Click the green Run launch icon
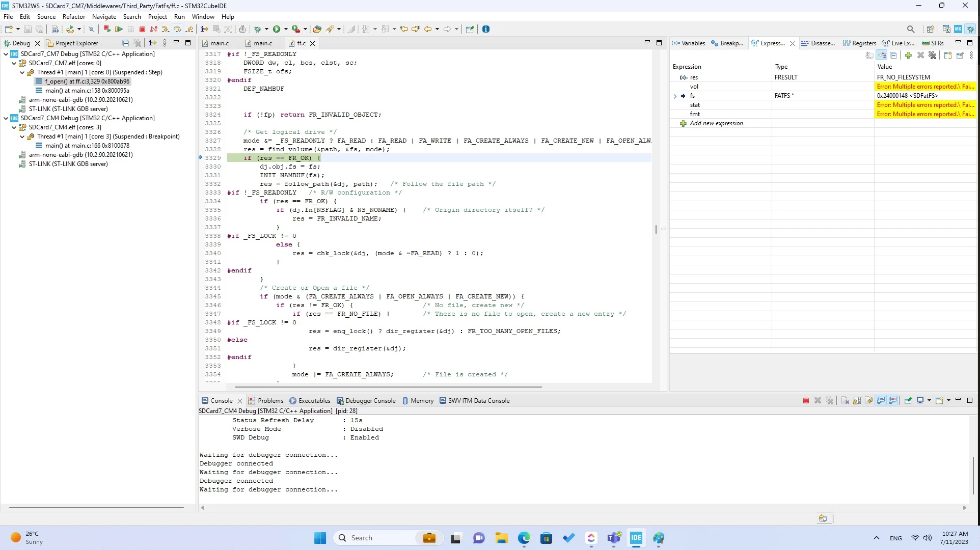The width and height of the screenshot is (980, 550). click(x=277, y=29)
